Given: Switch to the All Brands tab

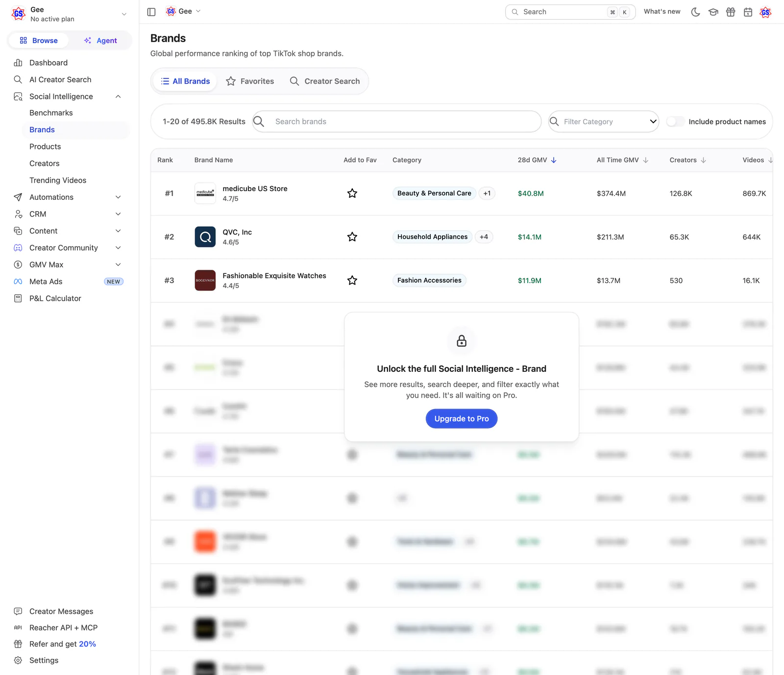Looking at the screenshot, I should (185, 81).
